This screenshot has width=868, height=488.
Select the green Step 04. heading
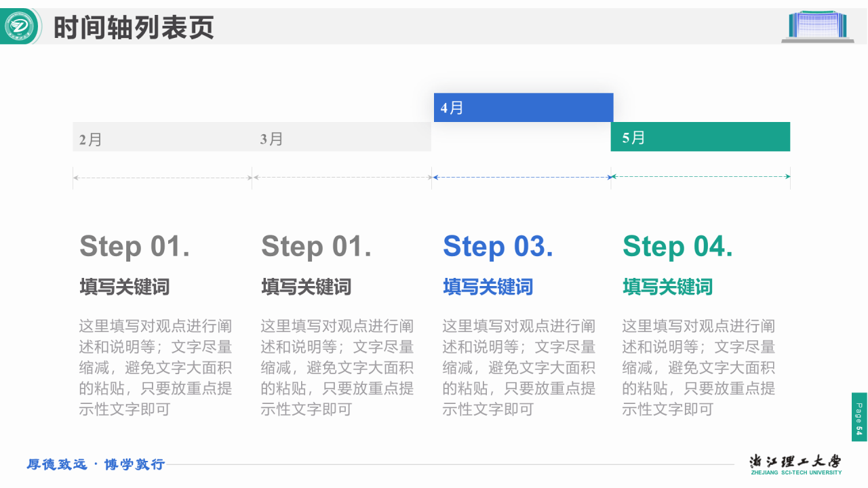pos(678,246)
